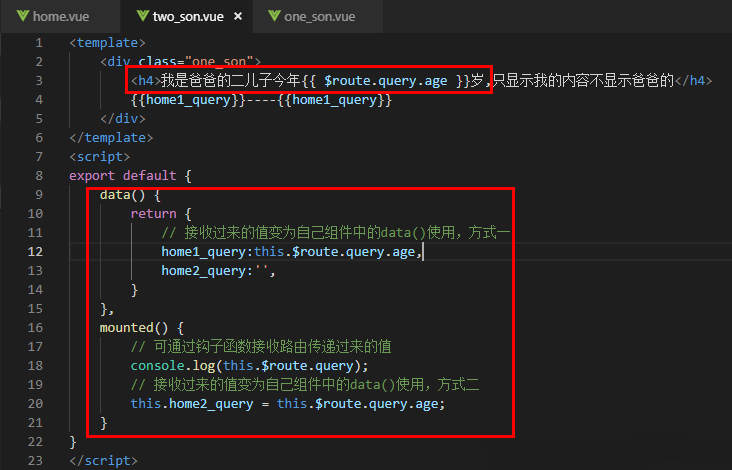Click the comment ending with 方式一
Image resolution: width=732 pixels, height=470 pixels.
tap(336, 232)
